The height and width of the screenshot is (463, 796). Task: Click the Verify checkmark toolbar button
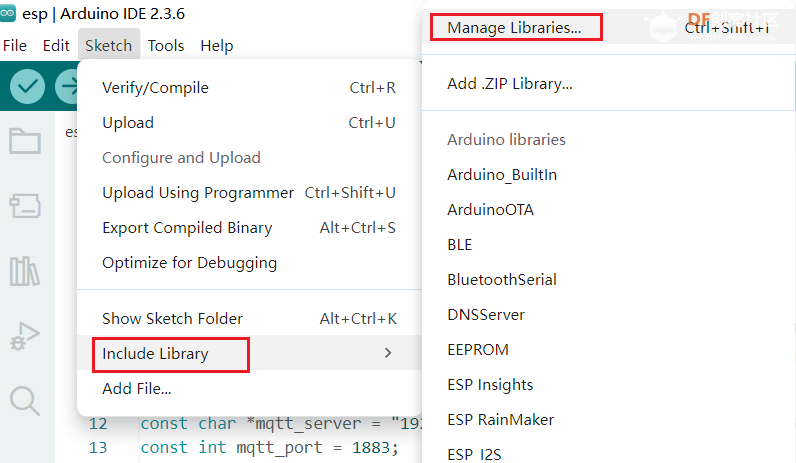click(x=27, y=86)
